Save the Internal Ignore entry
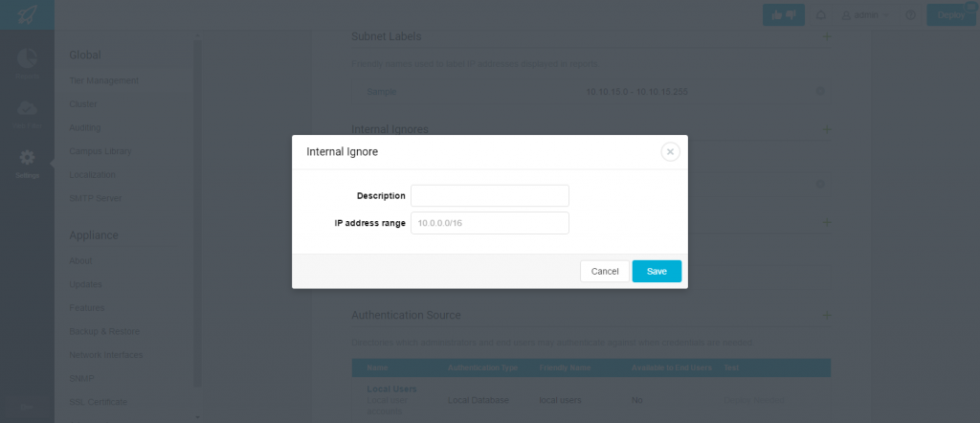Screen dimensions: 980x423 (x=657, y=271)
